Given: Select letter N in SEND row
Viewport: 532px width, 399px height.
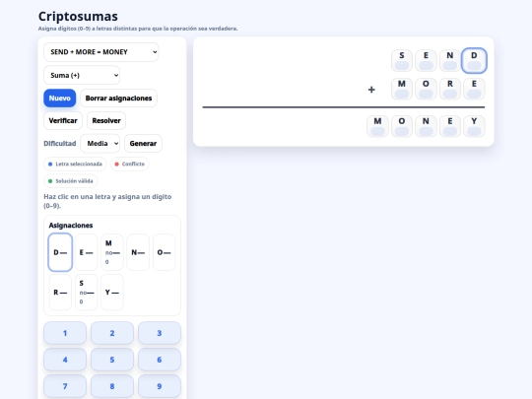Looking at the screenshot, I should tap(450, 61).
